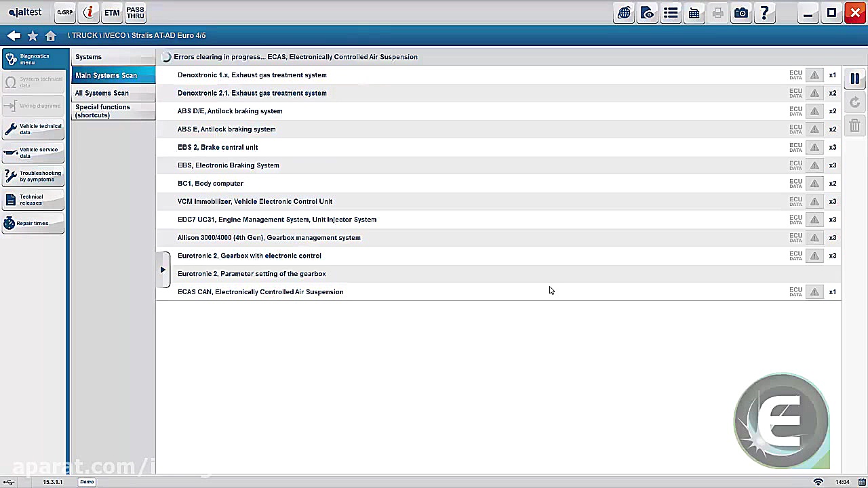Open the red information icon

[88, 12]
